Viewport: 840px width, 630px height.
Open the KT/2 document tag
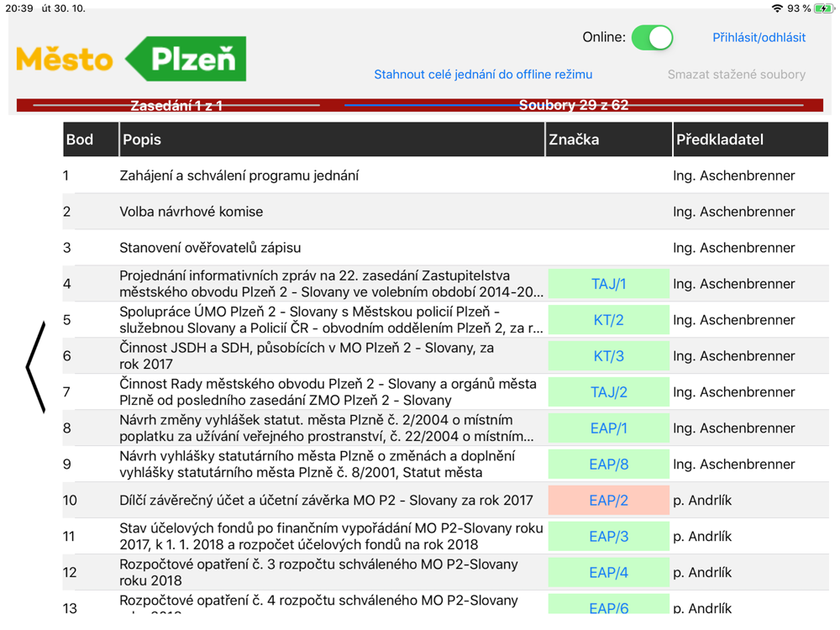608,320
